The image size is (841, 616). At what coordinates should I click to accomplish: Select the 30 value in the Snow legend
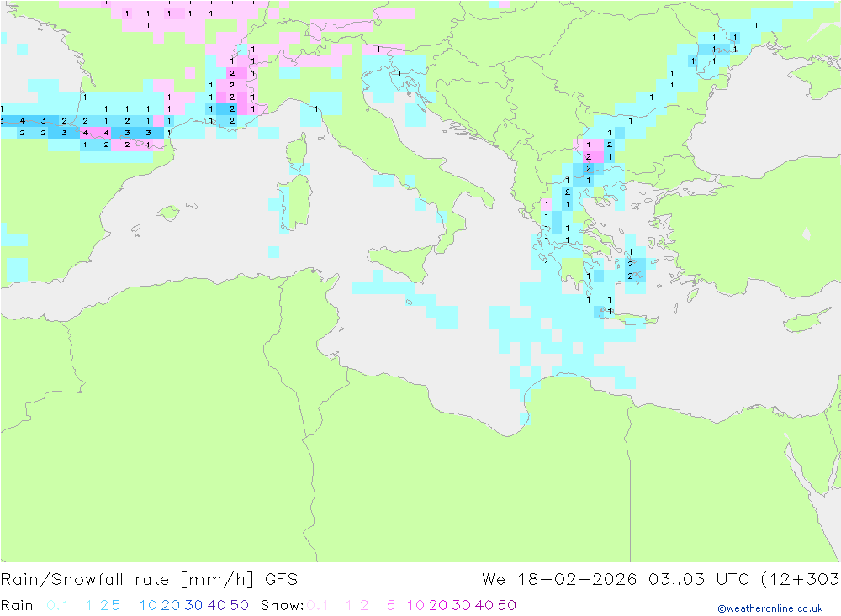point(461,605)
